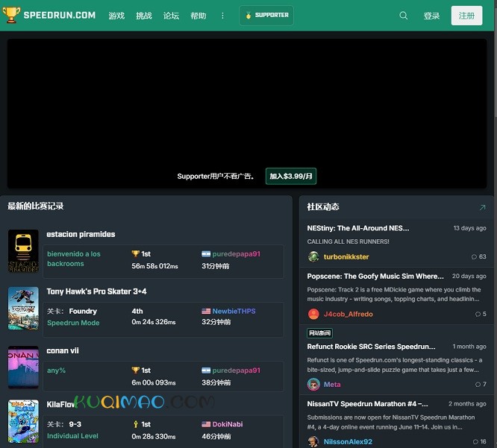Click the 登录 link
The width and height of the screenshot is (497, 448).
coord(431,16)
